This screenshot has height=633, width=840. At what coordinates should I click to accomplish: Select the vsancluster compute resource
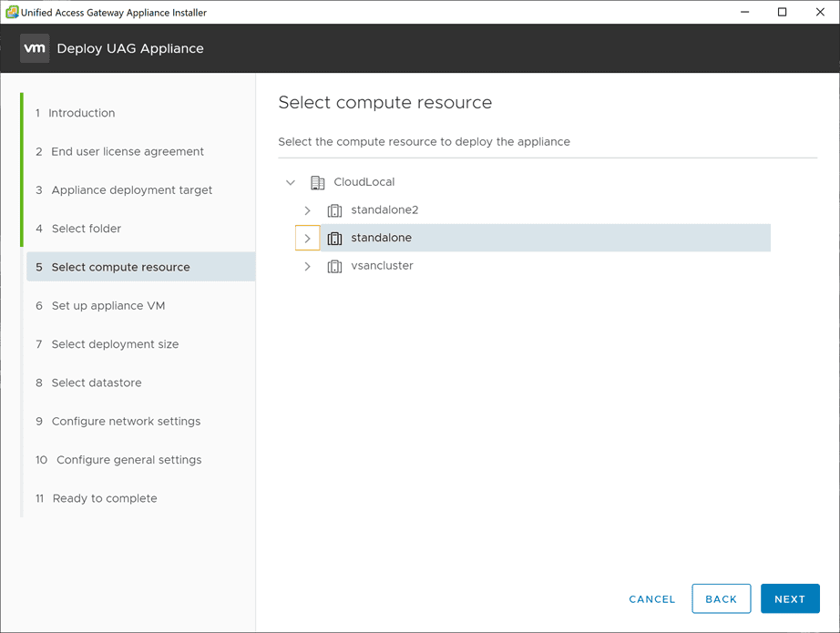coord(382,266)
